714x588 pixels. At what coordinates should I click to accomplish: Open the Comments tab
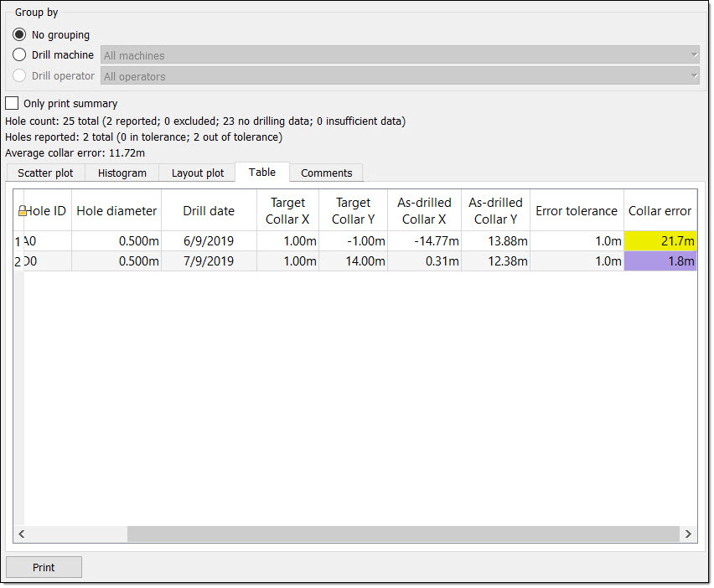(327, 173)
